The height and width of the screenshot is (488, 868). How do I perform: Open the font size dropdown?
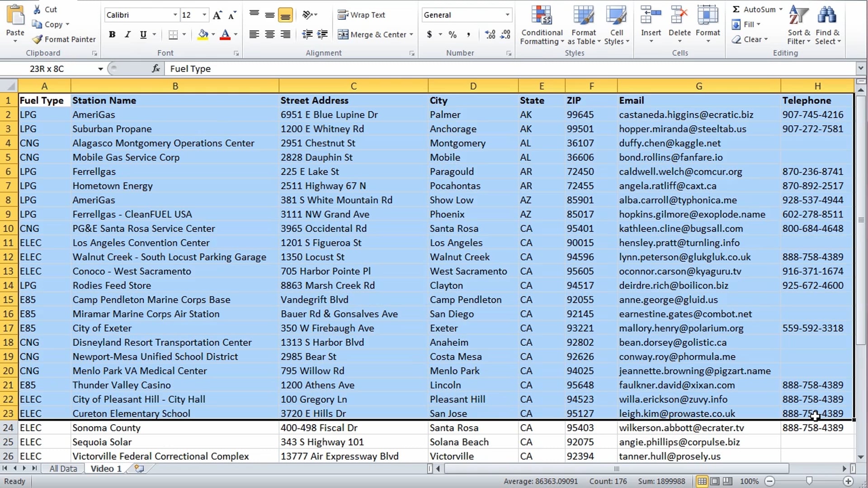point(204,15)
